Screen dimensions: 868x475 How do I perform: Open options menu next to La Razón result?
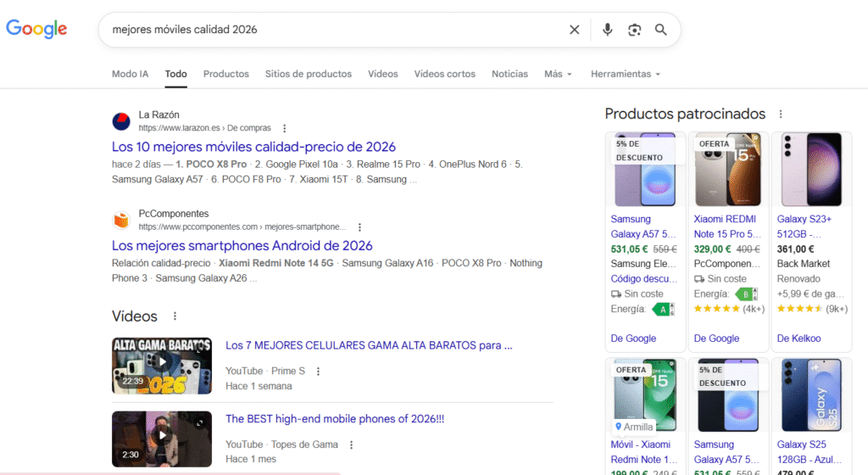click(x=285, y=128)
